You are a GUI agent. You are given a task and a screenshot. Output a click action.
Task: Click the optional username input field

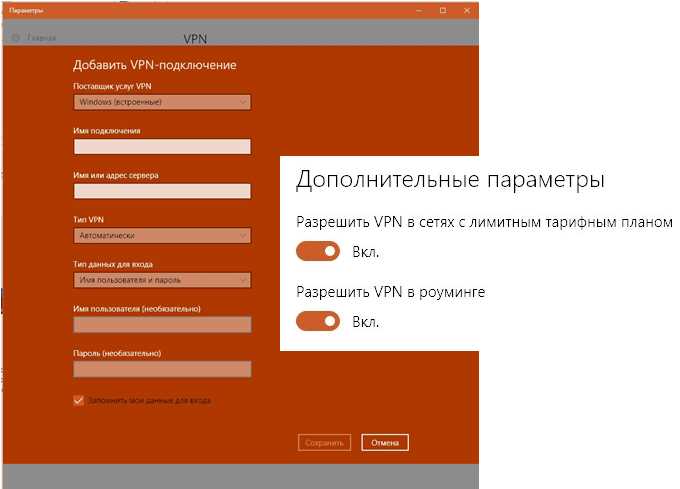[x=162, y=325]
